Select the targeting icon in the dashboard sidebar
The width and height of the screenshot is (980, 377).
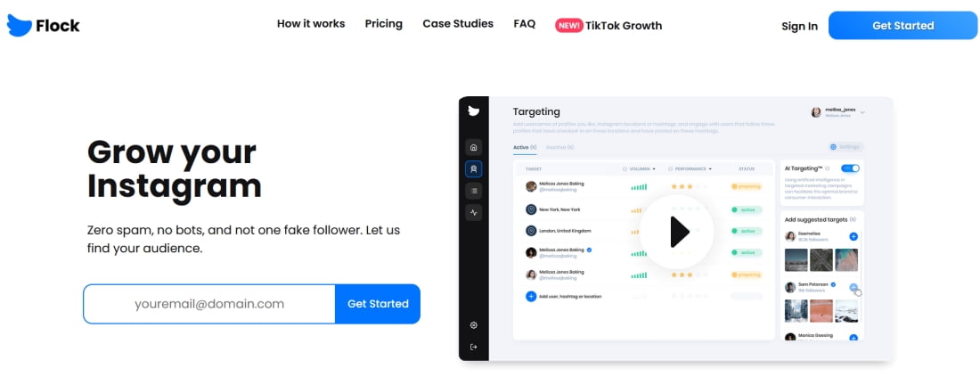pyautogui.click(x=474, y=168)
